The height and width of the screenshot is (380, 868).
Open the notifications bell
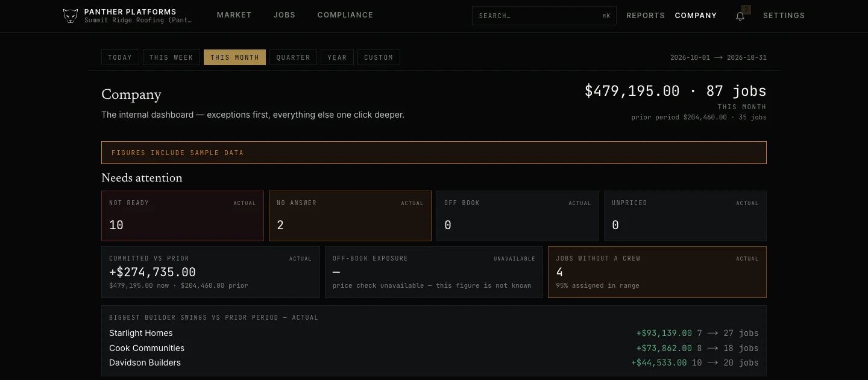[x=740, y=16]
